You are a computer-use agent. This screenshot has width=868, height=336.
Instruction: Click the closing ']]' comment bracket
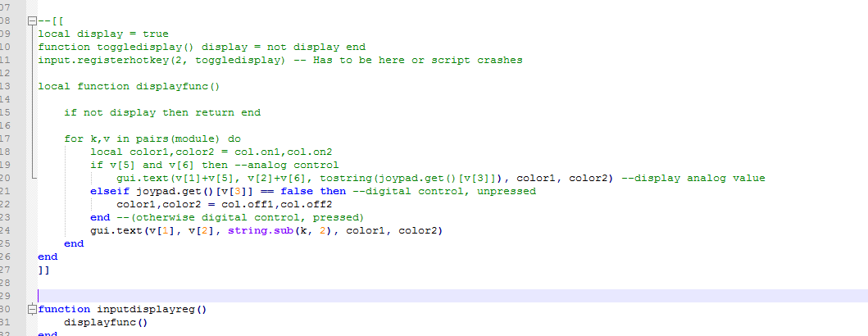click(x=43, y=270)
